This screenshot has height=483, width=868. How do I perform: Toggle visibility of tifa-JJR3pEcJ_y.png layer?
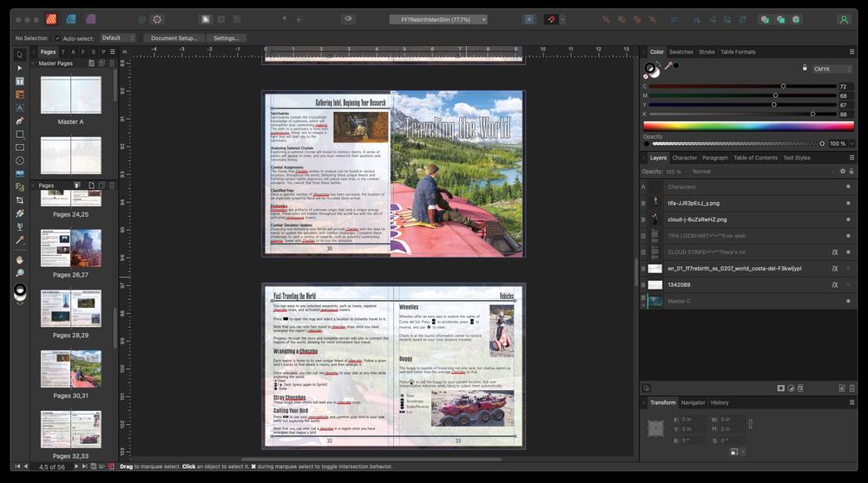pos(848,203)
